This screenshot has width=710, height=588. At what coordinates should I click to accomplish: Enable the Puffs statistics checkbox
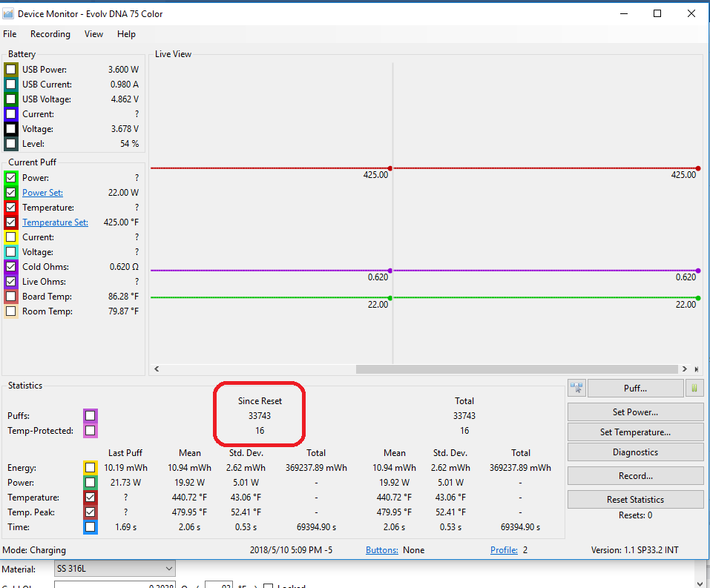tap(90, 416)
